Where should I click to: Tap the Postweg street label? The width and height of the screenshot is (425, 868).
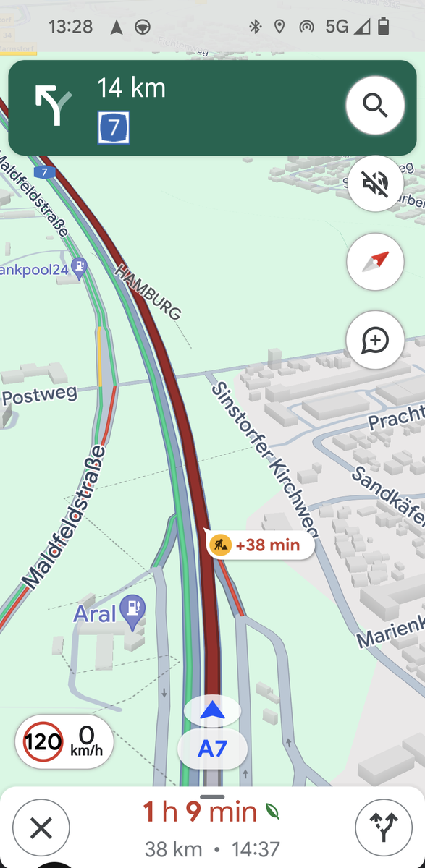tap(39, 396)
